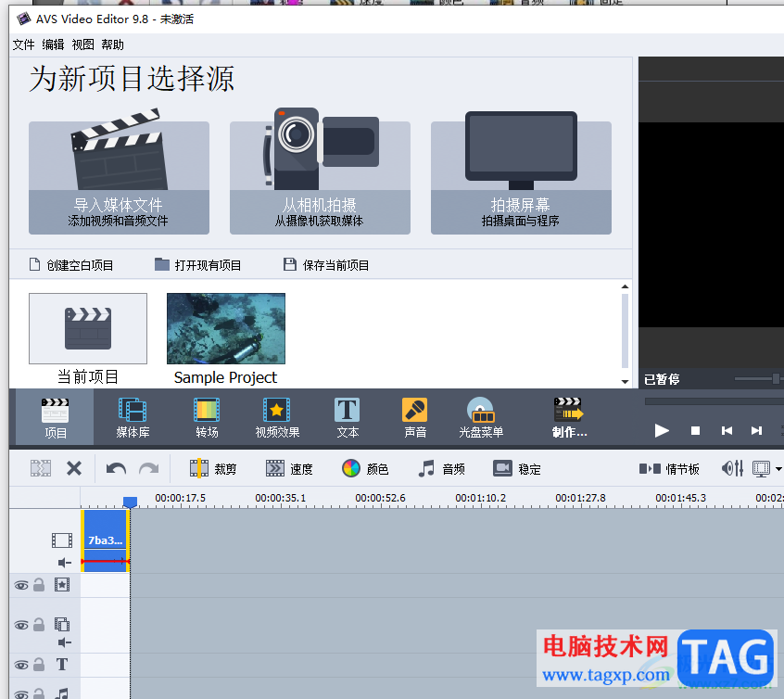Click the previous frame button
The height and width of the screenshot is (699, 784).
[727, 430]
